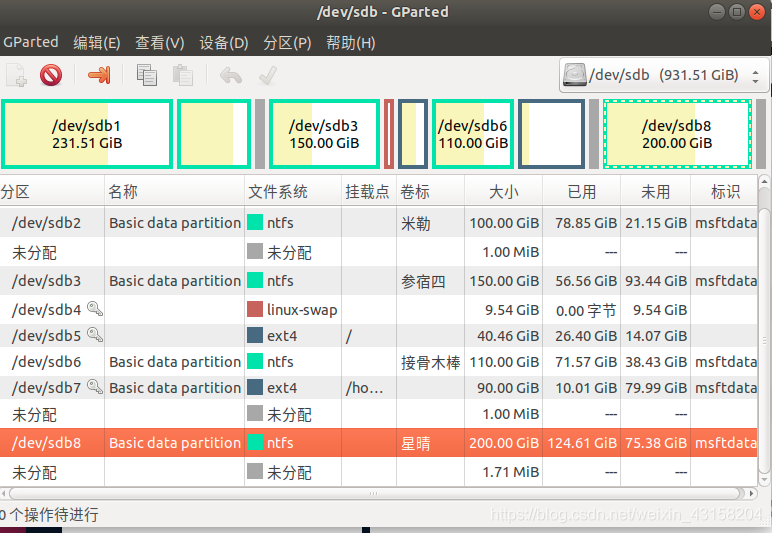This screenshot has width=772, height=533.
Task: Sort by the 标识 column header
Action: point(724,191)
